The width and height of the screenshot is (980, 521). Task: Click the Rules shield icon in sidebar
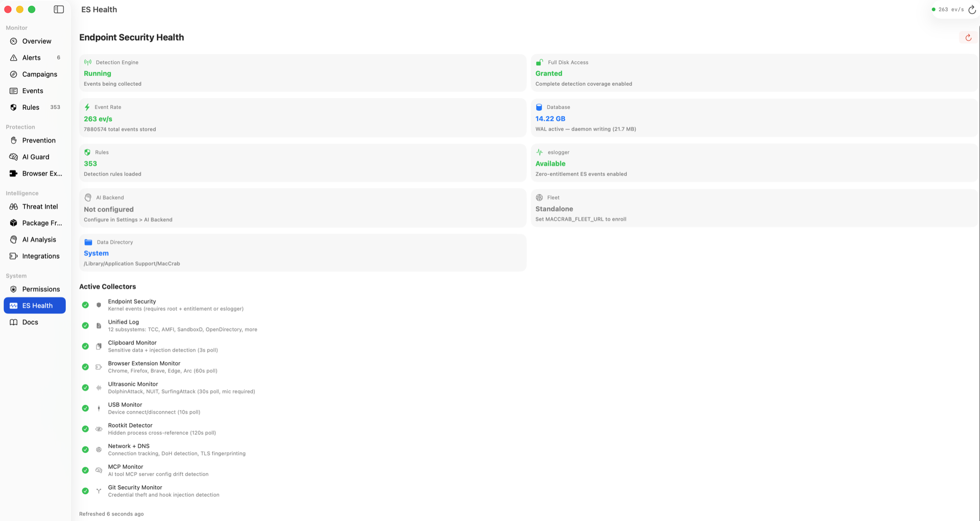pyautogui.click(x=14, y=107)
